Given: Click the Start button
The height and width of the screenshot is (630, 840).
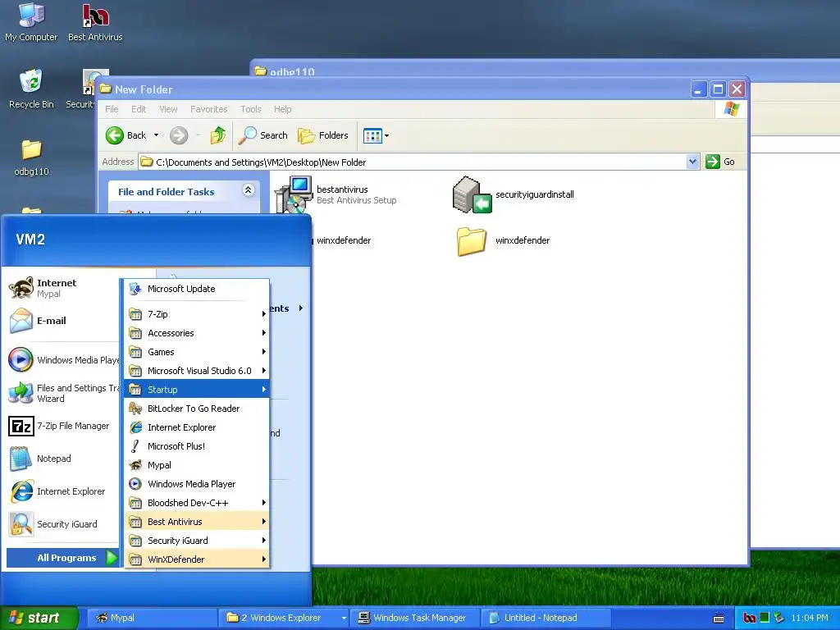Looking at the screenshot, I should click(38, 618).
